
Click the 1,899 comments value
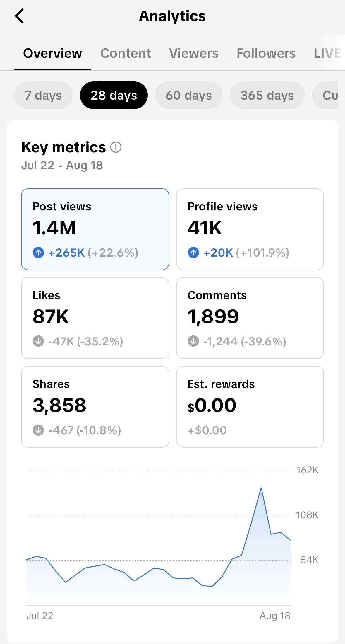(213, 317)
